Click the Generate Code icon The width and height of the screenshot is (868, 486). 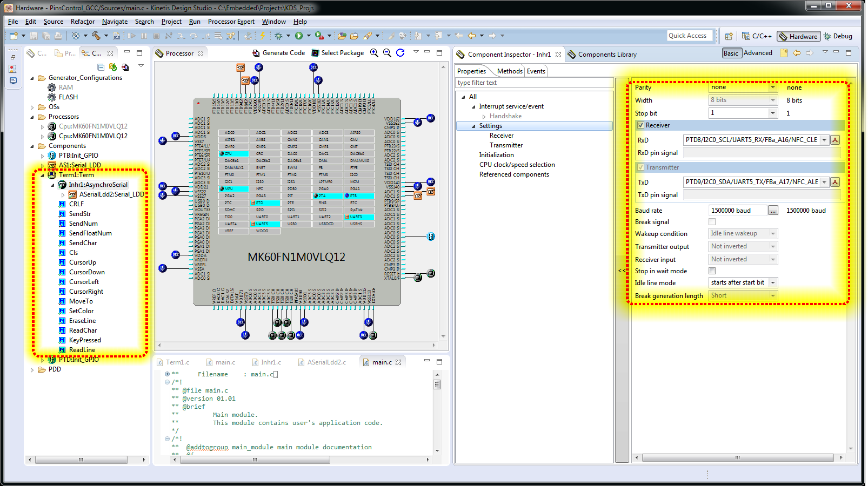click(256, 53)
